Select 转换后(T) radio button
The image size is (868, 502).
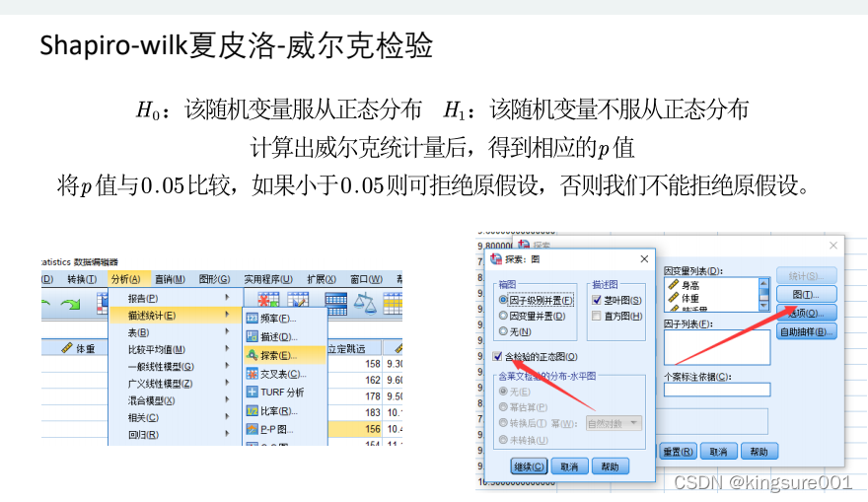(x=503, y=423)
